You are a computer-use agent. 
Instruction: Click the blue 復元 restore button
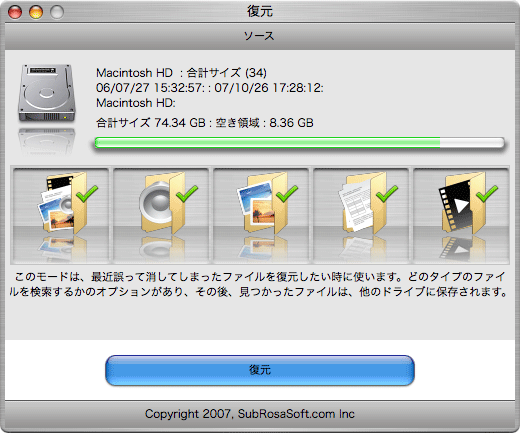coord(260,370)
